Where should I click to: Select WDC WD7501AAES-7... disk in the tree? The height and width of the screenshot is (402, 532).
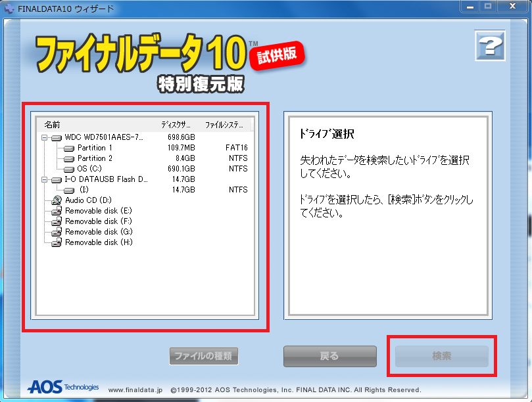(104, 137)
